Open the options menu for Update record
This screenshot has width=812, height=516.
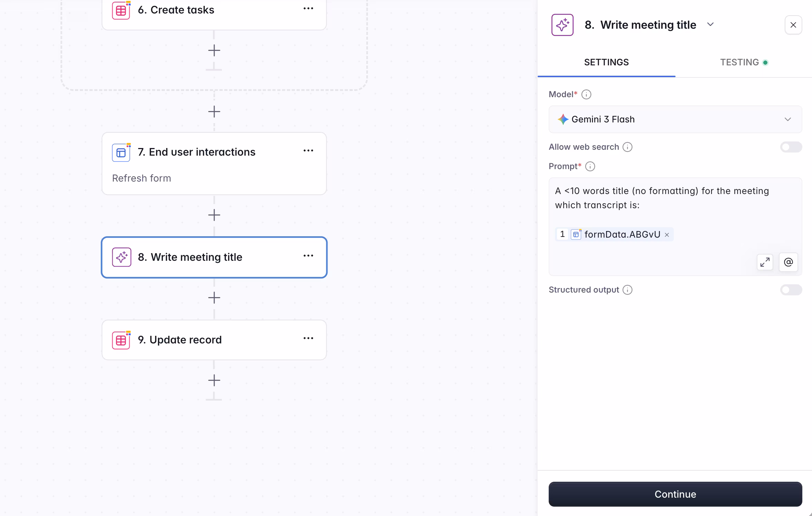(x=308, y=338)
